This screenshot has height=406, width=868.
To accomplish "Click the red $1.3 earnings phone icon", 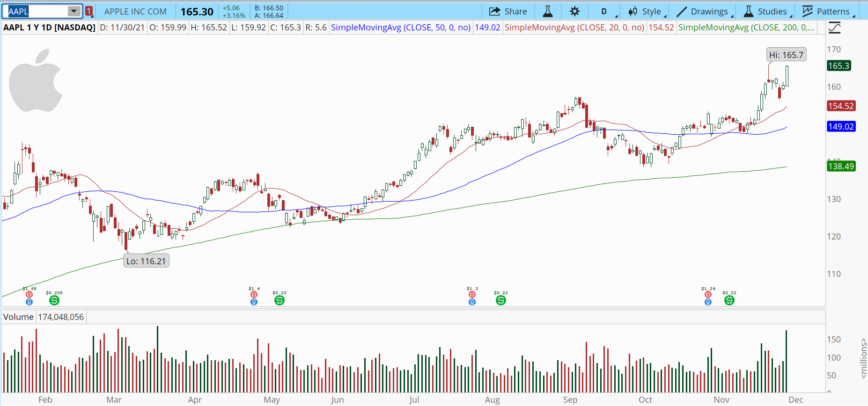I will [x=472, y=295].
